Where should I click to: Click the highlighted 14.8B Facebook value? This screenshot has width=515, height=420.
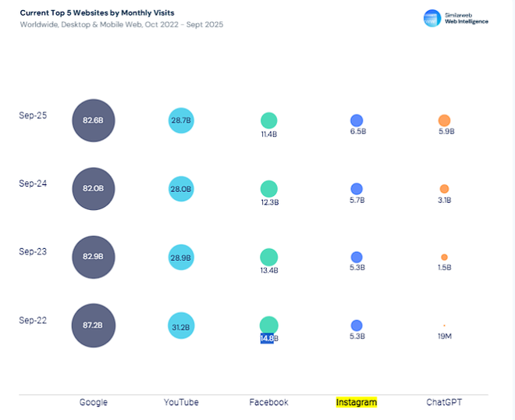pyautogui.click(x=267, y=338)
